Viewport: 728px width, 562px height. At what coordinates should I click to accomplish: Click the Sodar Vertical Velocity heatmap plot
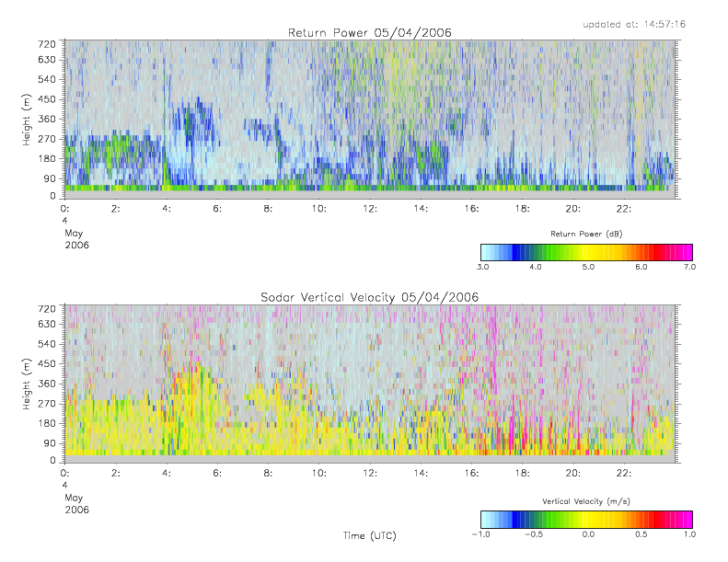coord(370,384)
